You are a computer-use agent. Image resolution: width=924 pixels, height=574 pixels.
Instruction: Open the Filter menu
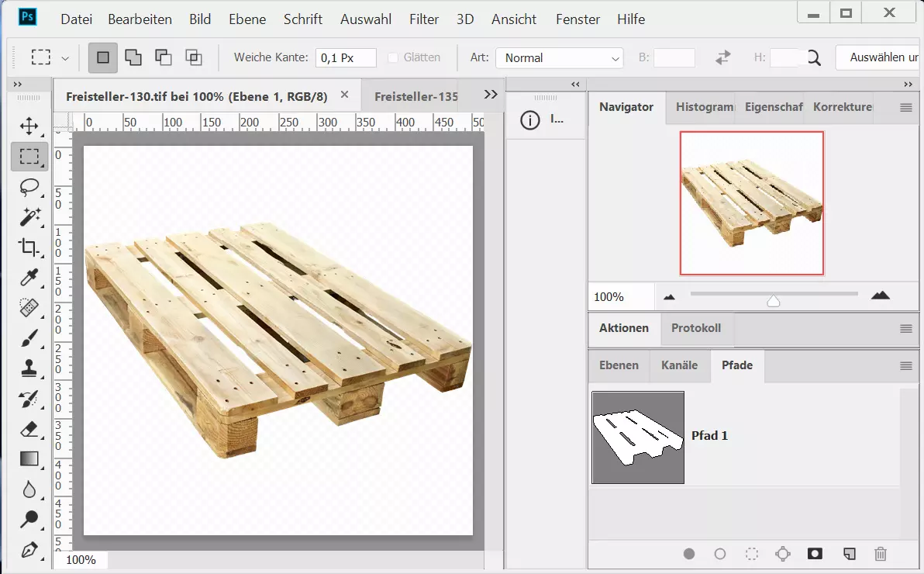[x=423, y=19]
